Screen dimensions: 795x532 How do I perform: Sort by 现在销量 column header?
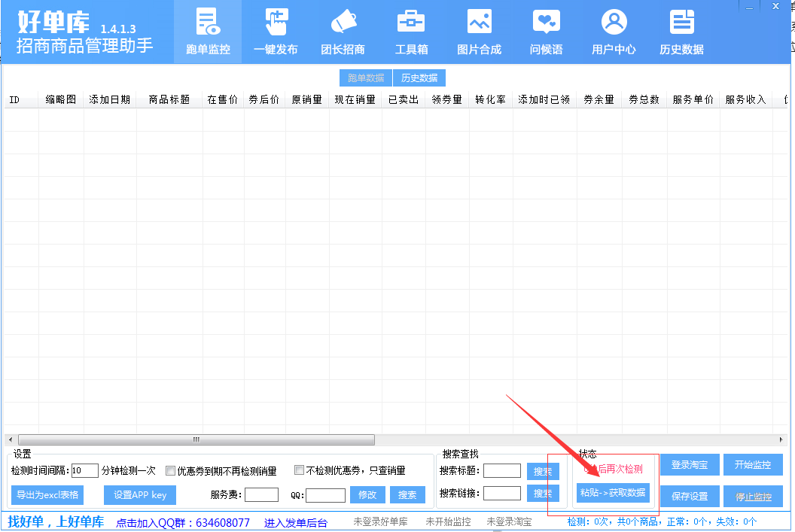pos(355,100)
